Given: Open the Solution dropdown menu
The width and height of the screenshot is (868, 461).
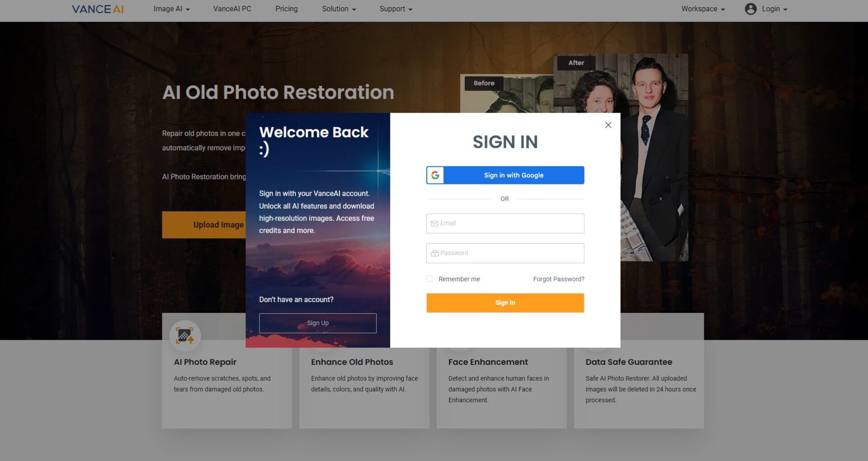Looking at the screenshot, I should tap(339, 9).
